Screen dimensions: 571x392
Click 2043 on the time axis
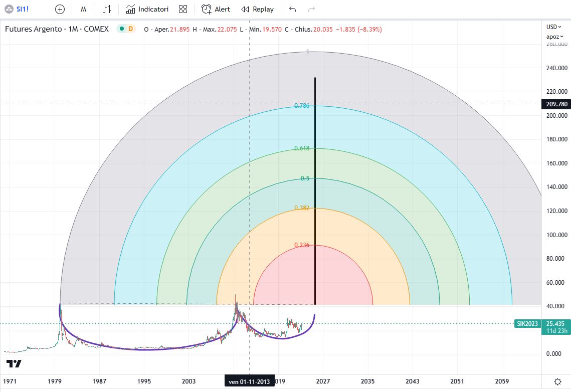(x=412, y=381)
